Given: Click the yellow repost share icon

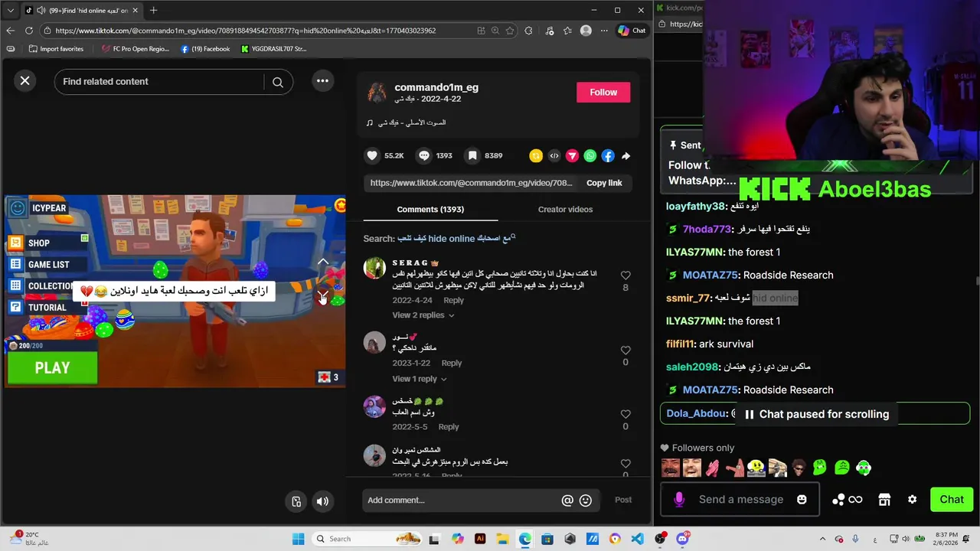Looking at the screenshot, I should pos(536,155).
